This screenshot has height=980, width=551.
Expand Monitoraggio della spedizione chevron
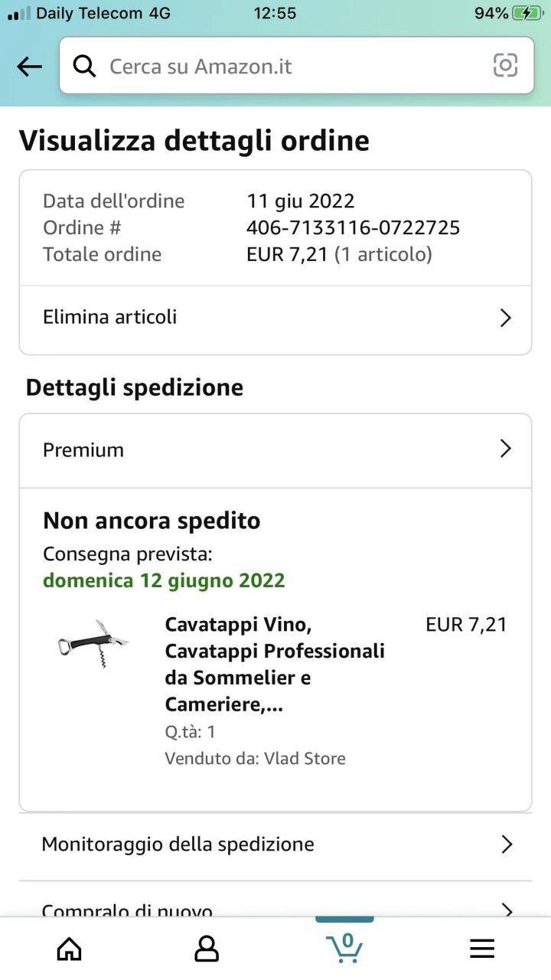[506, 844]
